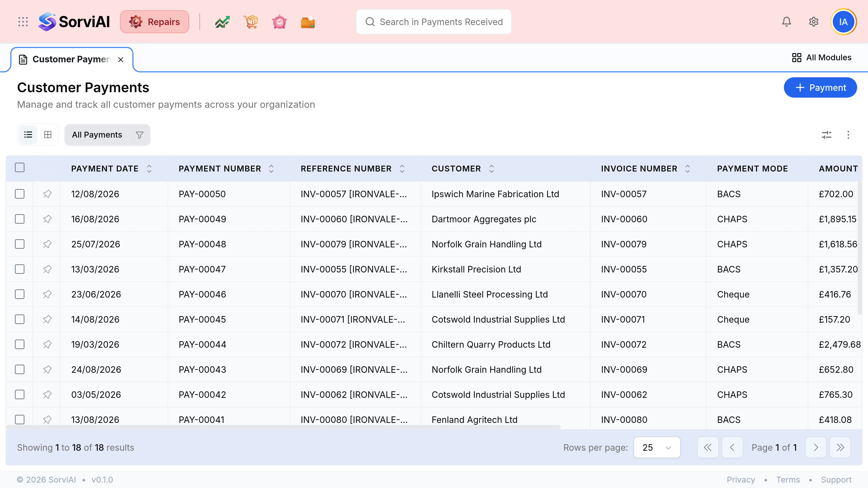Image resolution: width=868 pixels, height=488 pixels.
Task: Pin the PAY-00044 row
Action: click(47, 345)
